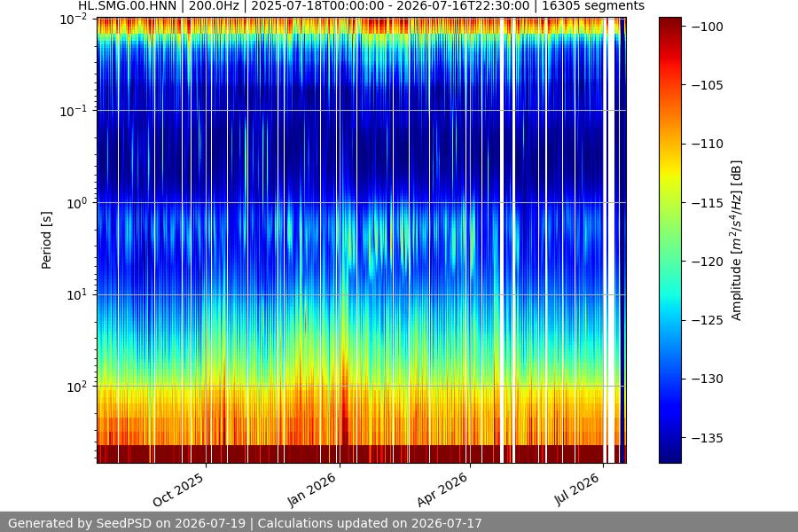
Task: Click the wide white data gap after Apr 2026
Action: (502, 240)
